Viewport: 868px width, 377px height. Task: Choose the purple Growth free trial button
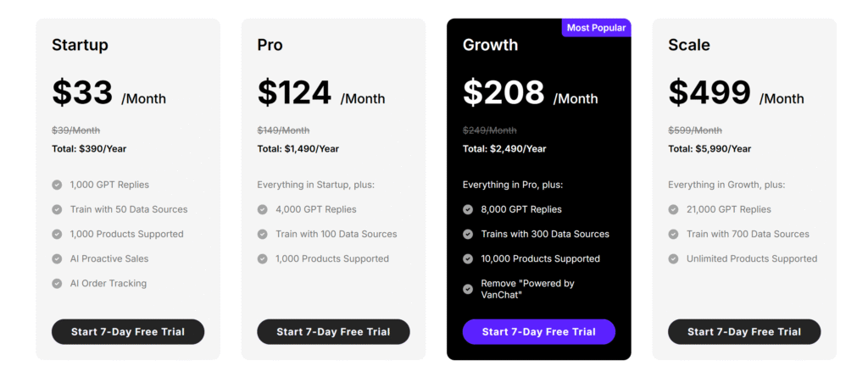click(x=538, y=331)
